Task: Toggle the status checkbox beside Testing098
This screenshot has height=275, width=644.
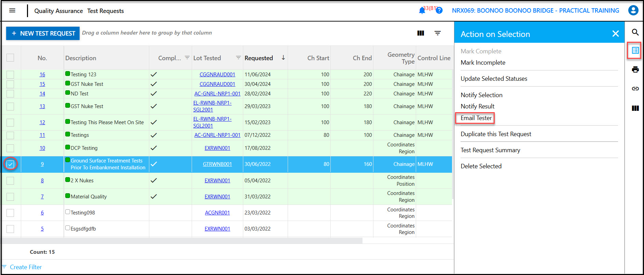Action: [x=68, y=212]
